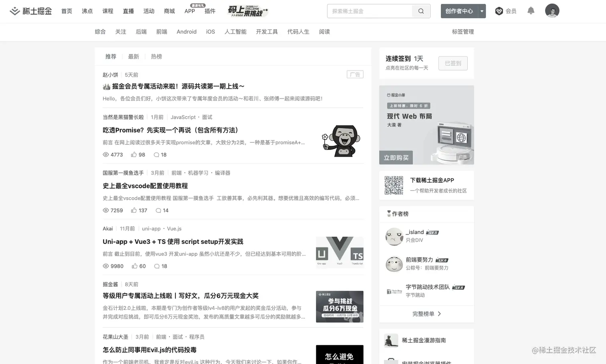Click the 稀土掘金 logo

31,11
